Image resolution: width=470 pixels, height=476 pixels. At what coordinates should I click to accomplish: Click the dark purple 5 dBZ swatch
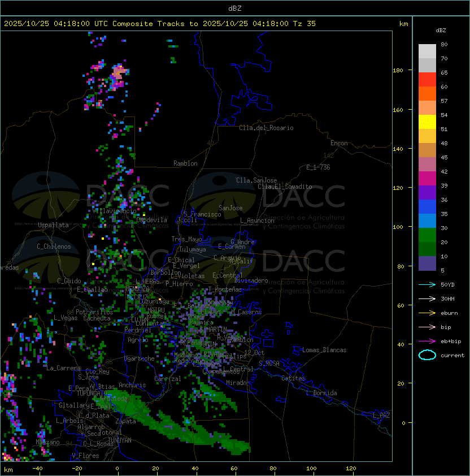pyautogui.click(x=427, y=263)
